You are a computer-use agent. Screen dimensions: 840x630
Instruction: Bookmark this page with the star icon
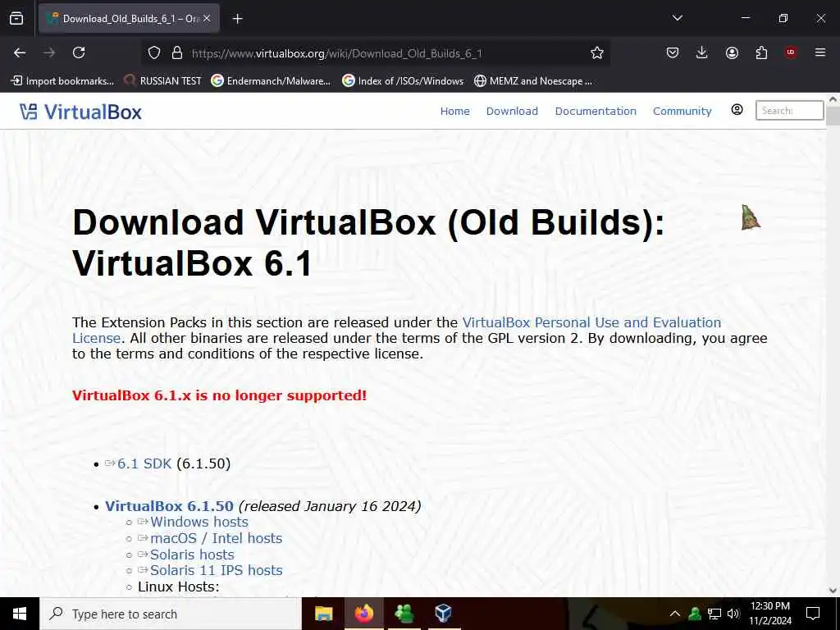[597, 52]
